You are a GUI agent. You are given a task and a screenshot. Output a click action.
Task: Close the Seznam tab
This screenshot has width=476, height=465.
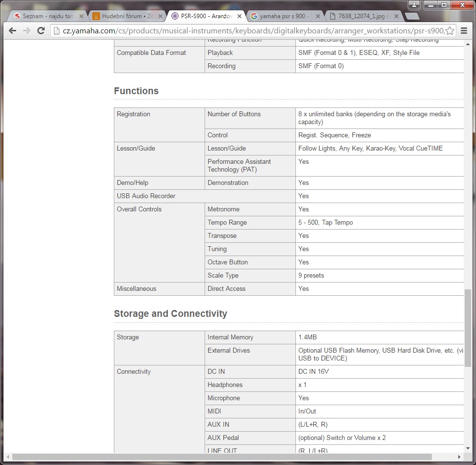tap(81, 16)
